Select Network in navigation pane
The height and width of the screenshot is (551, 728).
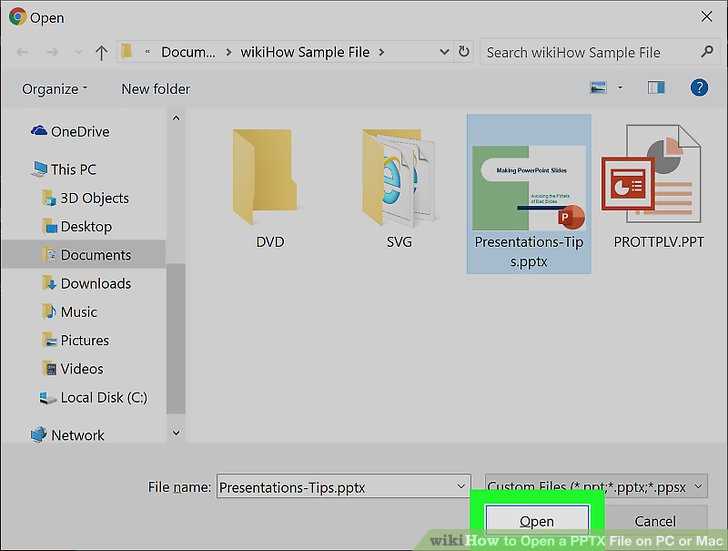[x=67, y=435]
